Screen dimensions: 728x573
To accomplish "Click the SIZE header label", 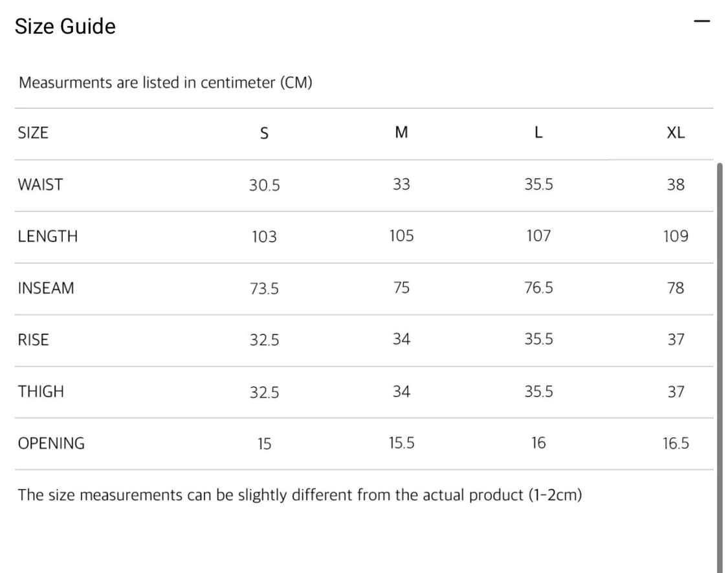I will click(33, 133).
